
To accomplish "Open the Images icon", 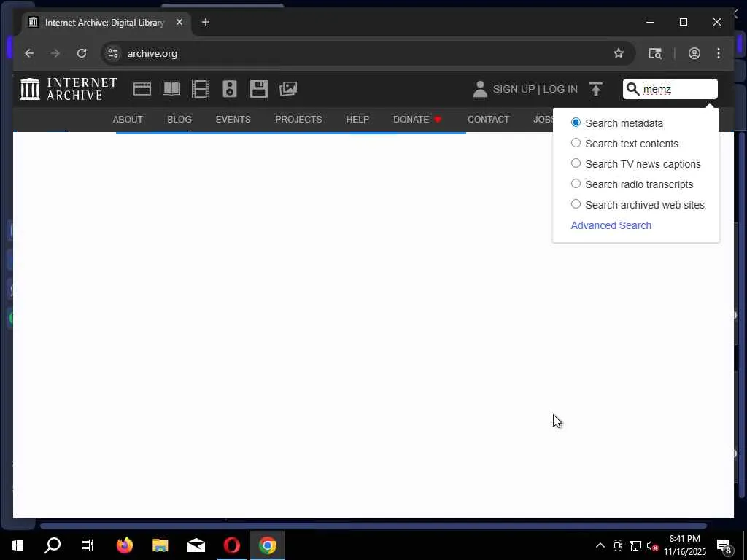I will [288, 89].
